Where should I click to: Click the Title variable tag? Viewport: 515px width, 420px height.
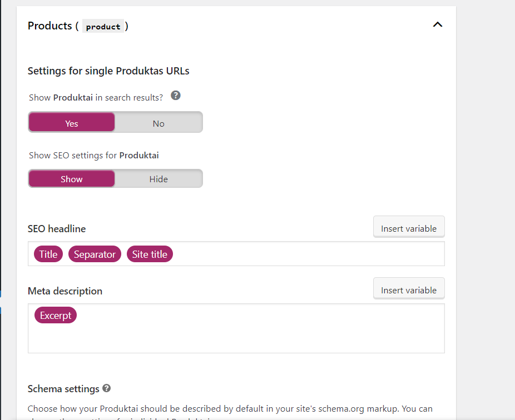tap(48, 254)
